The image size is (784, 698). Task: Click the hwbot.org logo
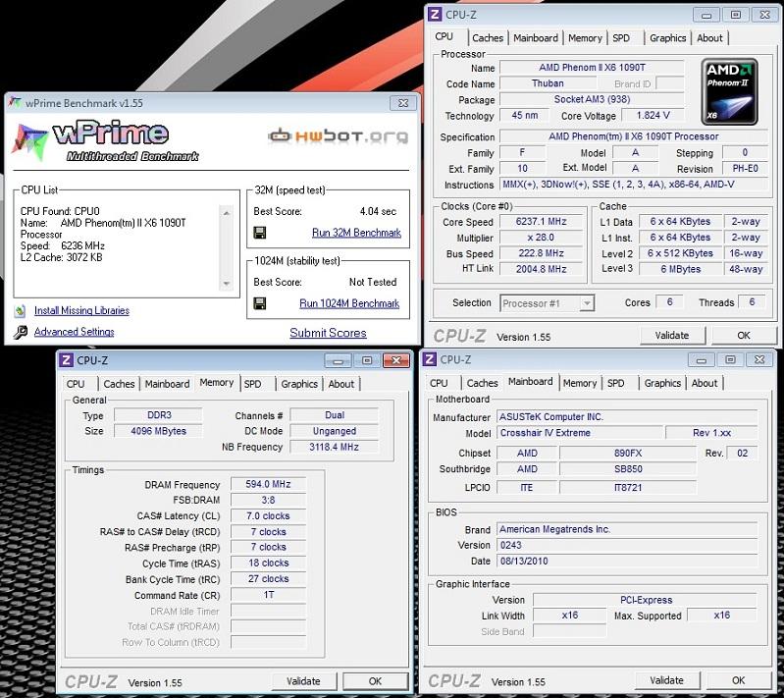[x=338, y=135]
